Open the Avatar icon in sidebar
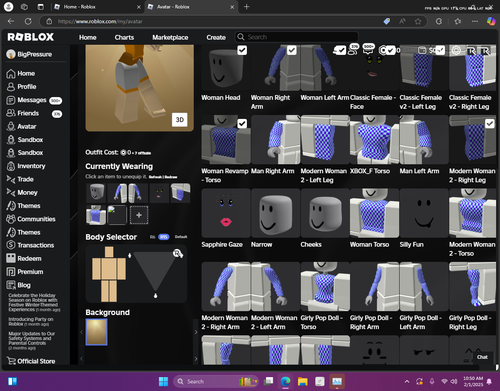500x391 pixels. pyautogui.click(x=11, y=126)
